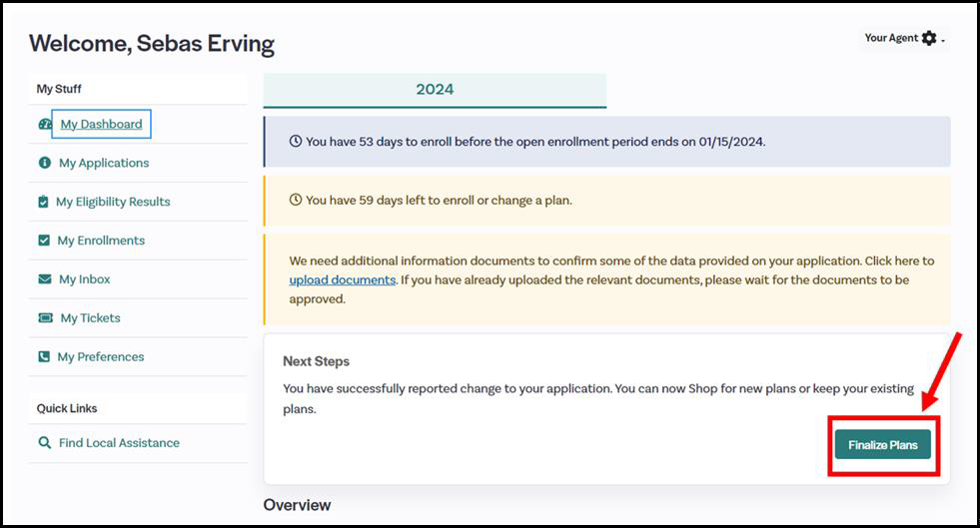Click the clock icon beside 53 days notice
This screenshot has width=980, height=528.
296,142
